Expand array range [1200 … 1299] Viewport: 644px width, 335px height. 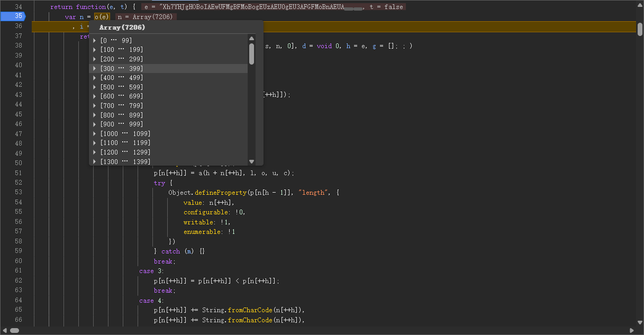coord(95,152)
